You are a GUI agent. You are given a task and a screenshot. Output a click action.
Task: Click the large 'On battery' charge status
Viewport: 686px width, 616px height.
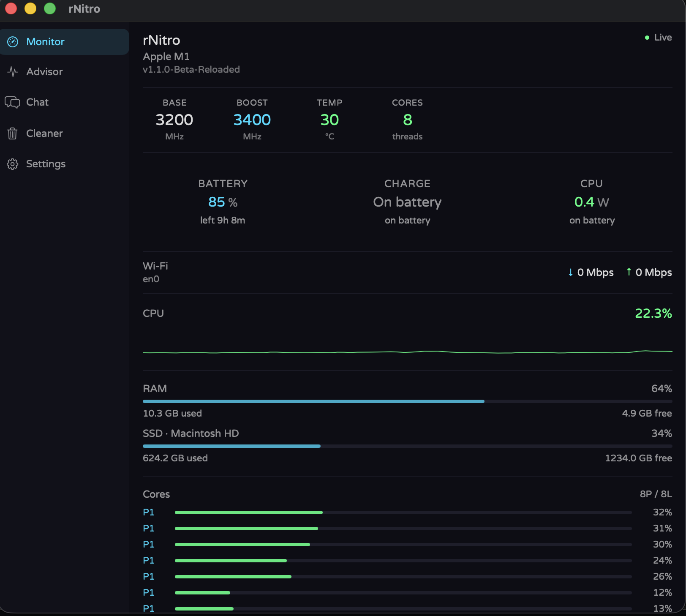[x=407, y=202]
